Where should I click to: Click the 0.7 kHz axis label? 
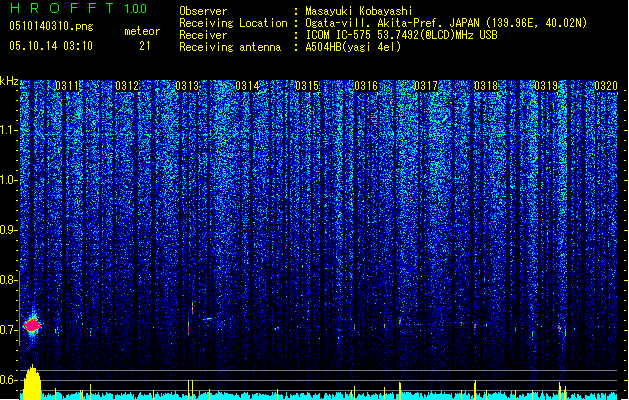[x=9, y=330]
